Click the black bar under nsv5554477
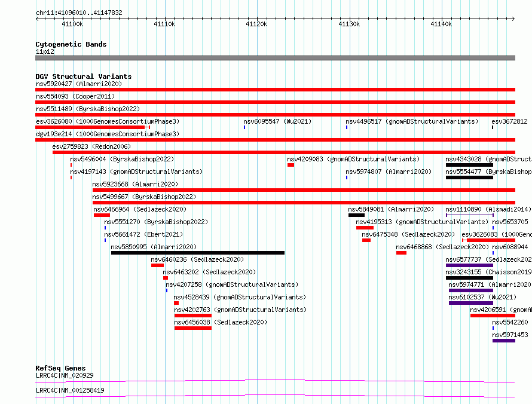The height and width of the screenshot is (404, 532). (470, 177)
